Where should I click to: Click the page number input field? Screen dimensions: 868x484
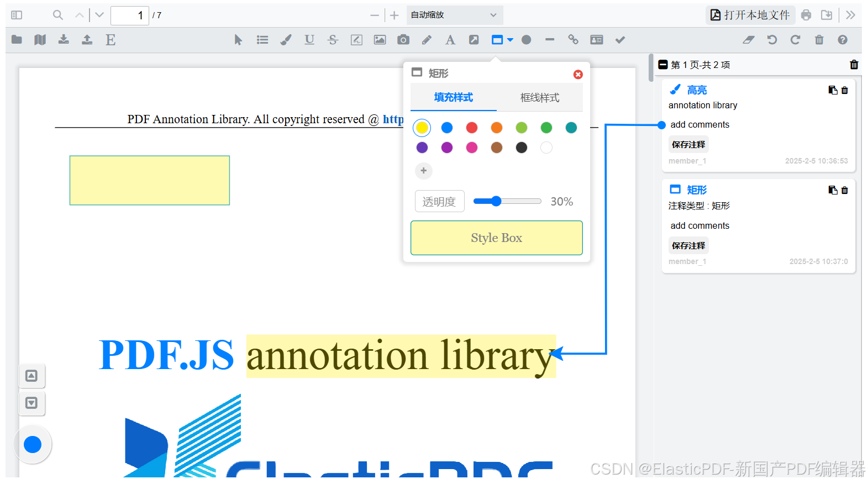tap(130, 15)
